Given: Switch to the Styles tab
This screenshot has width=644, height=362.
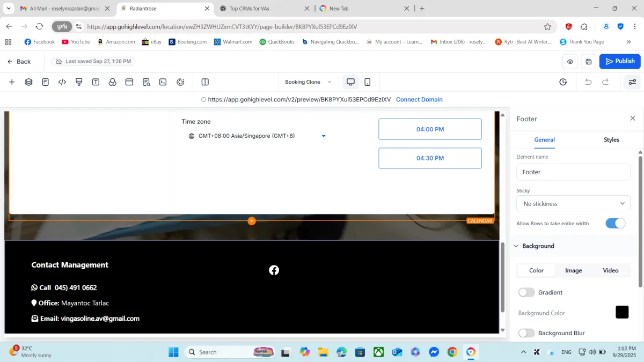Looking at the screenshot, I should coord(611,140).
